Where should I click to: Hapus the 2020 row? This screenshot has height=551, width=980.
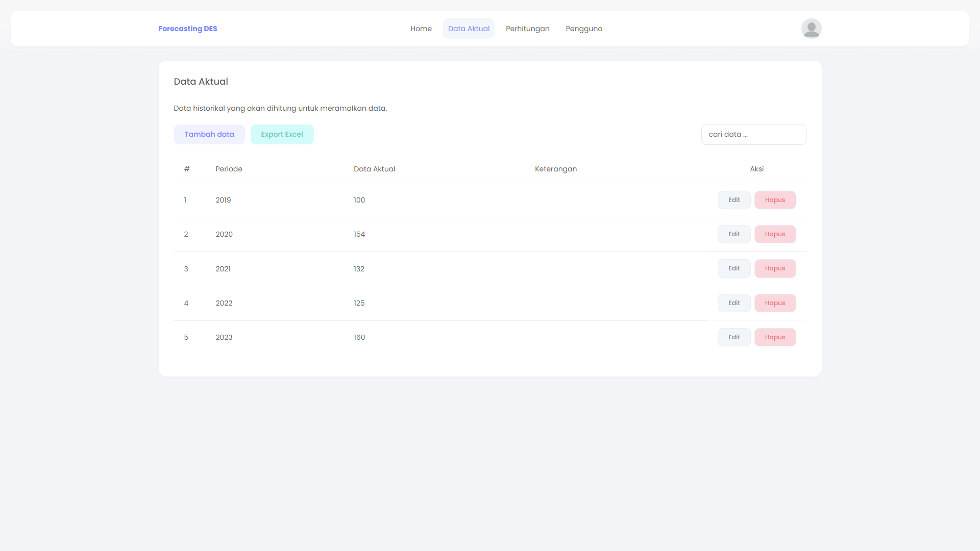tap(775, 234)
